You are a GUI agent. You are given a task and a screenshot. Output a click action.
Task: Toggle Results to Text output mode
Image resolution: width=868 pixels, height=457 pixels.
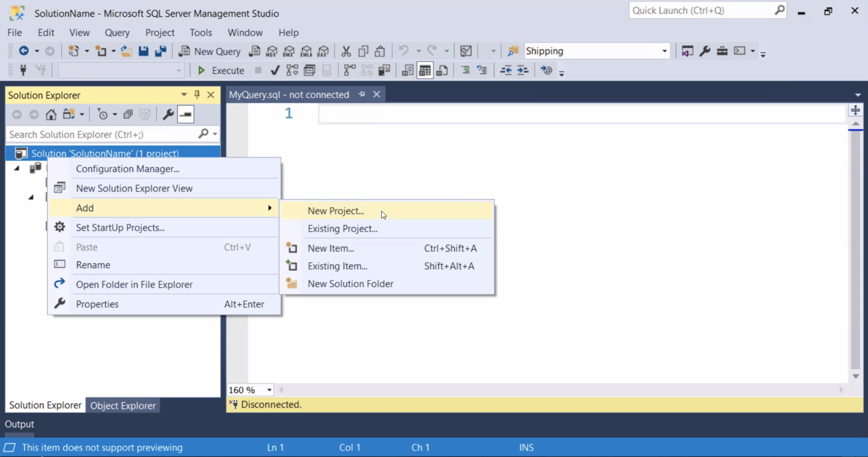click(407, 70)
